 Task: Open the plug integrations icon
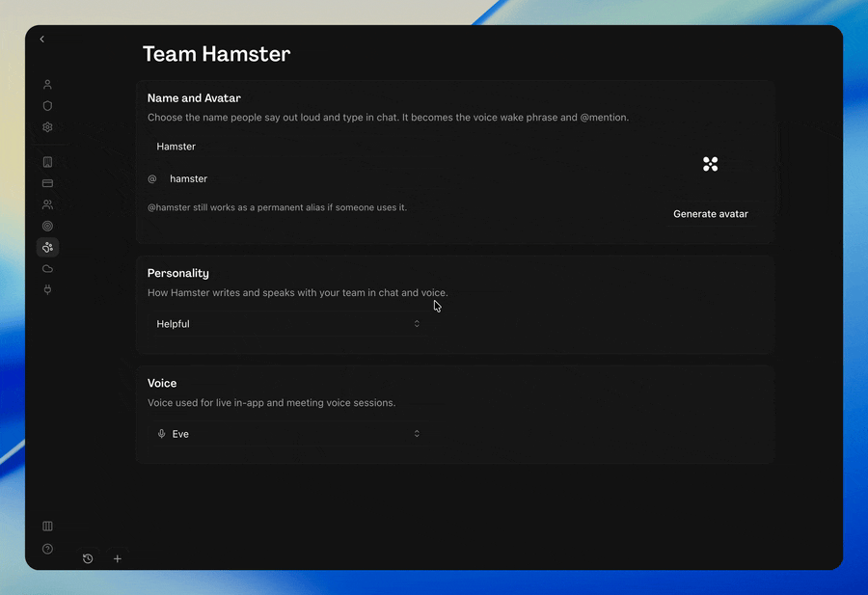tap(47, 290)
